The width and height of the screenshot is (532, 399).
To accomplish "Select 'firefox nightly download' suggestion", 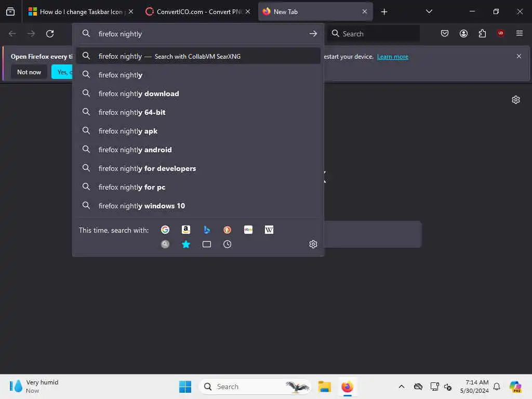I will coord(198,94).
